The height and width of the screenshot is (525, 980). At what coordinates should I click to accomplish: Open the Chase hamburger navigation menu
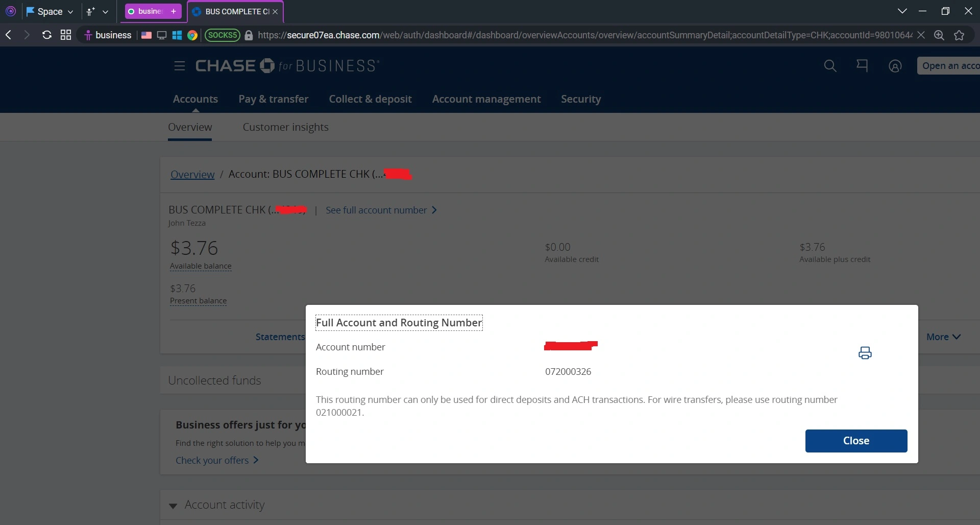179,66
